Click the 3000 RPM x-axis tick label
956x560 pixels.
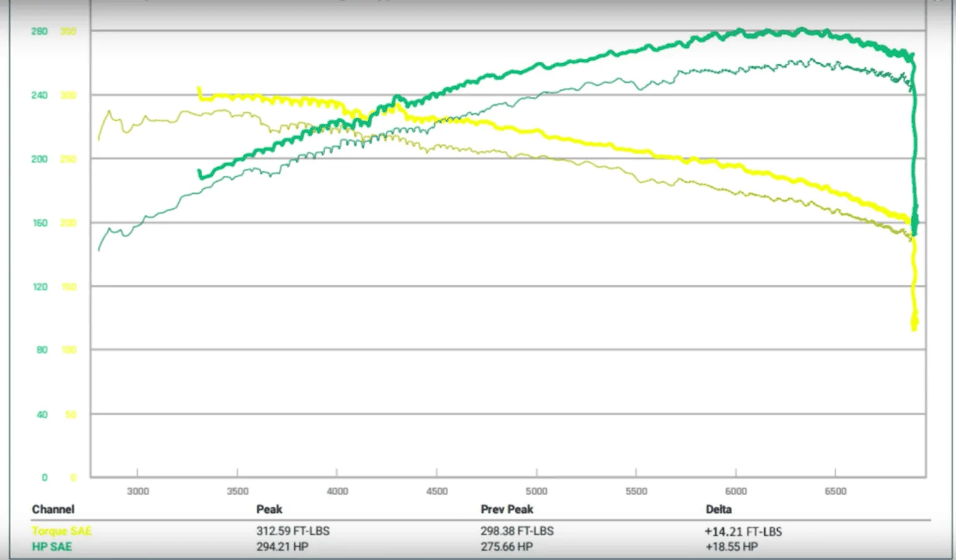[137, 491]
